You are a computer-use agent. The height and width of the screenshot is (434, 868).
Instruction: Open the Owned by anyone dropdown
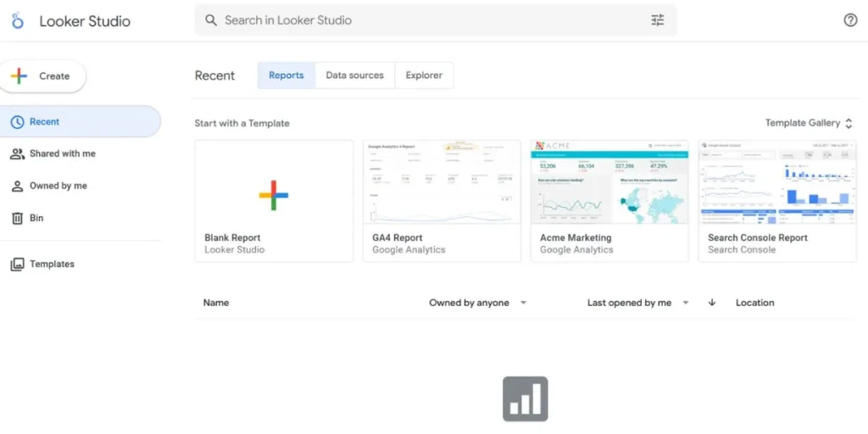tap(478, 303)
